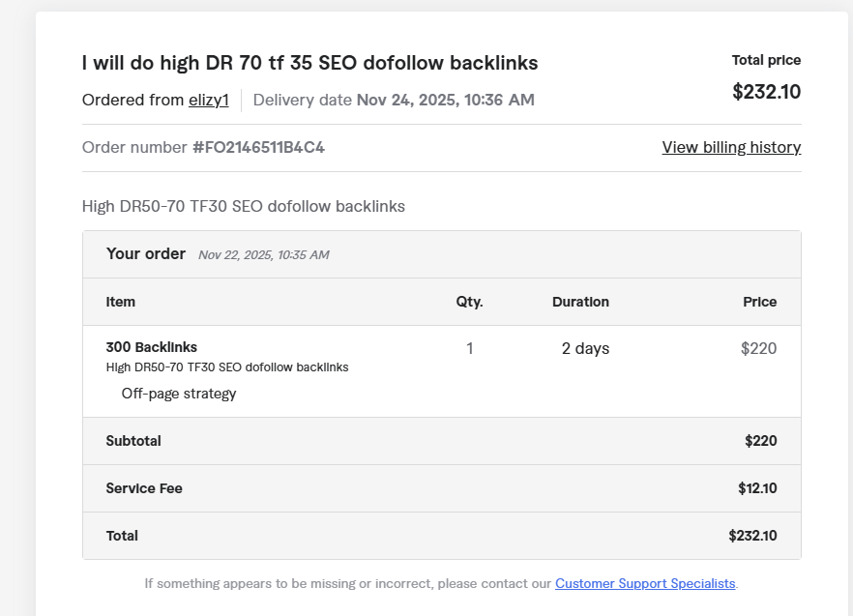This screenshot has height=616, width=853.
Task: Click the 2 days duration value
Action: (585, 348)
